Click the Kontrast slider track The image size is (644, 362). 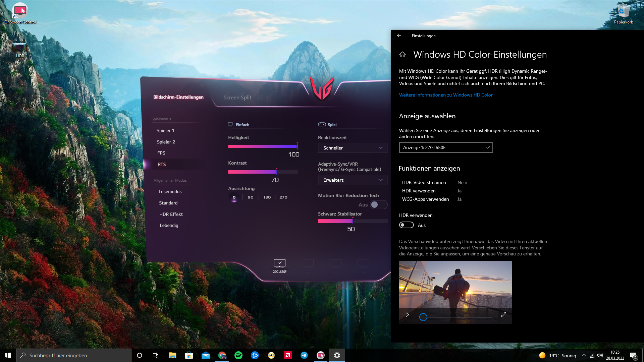[262, 172]
